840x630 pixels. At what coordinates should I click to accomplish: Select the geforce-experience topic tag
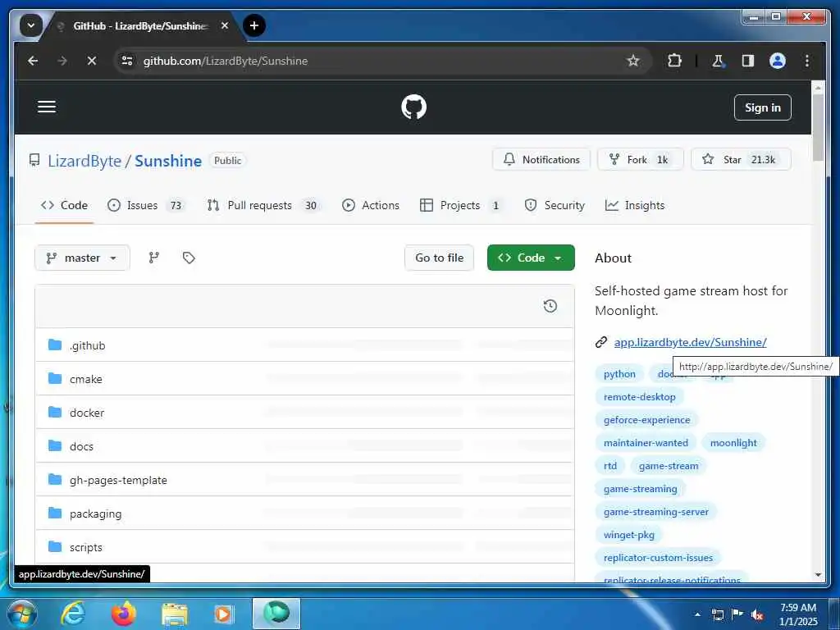(x=646, y=420)
